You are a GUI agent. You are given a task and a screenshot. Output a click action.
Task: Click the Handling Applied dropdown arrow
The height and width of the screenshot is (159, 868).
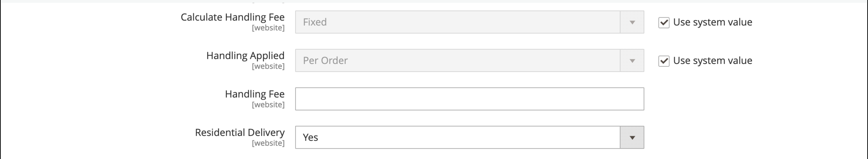632,60
